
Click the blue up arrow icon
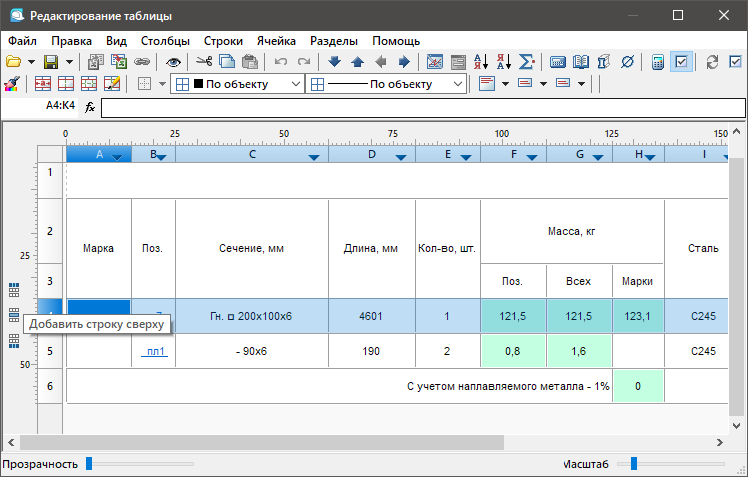point(357,62)
